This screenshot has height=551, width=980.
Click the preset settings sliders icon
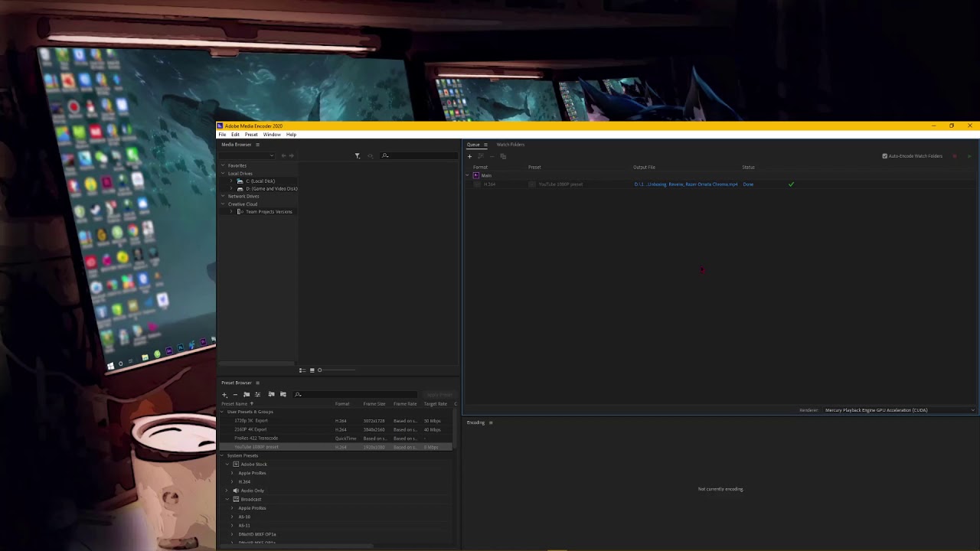[257, 395]
